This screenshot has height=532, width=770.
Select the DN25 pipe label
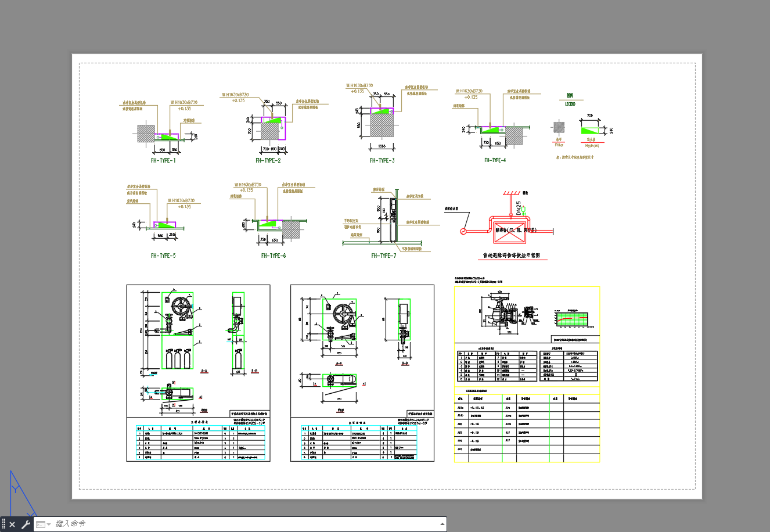pos(519,209)
